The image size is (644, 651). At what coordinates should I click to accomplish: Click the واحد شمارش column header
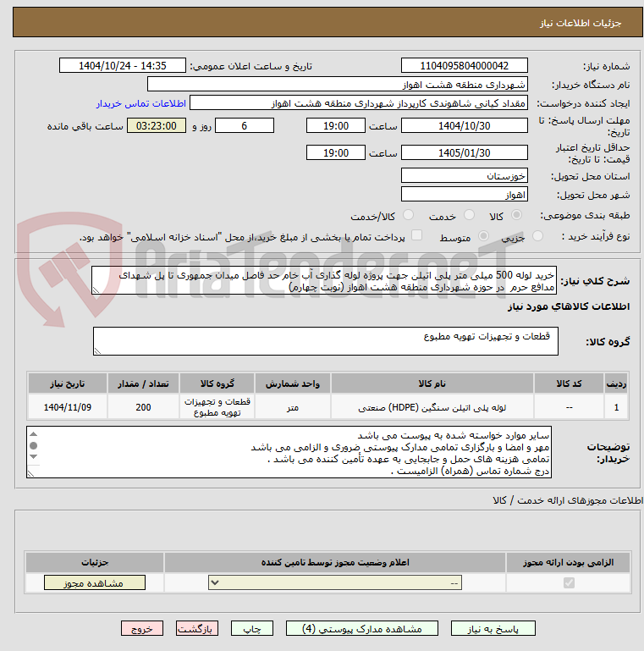[293, 383]
